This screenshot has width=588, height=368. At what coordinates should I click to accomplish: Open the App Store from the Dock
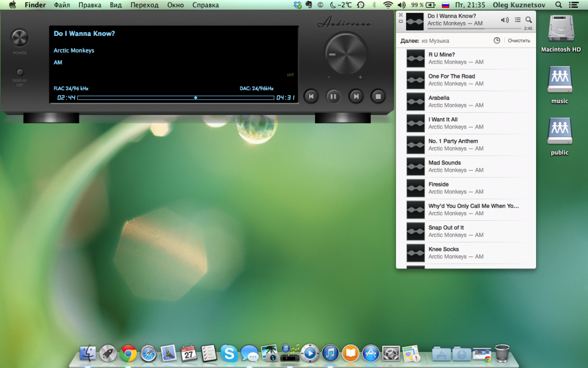(x=370, y=353)
